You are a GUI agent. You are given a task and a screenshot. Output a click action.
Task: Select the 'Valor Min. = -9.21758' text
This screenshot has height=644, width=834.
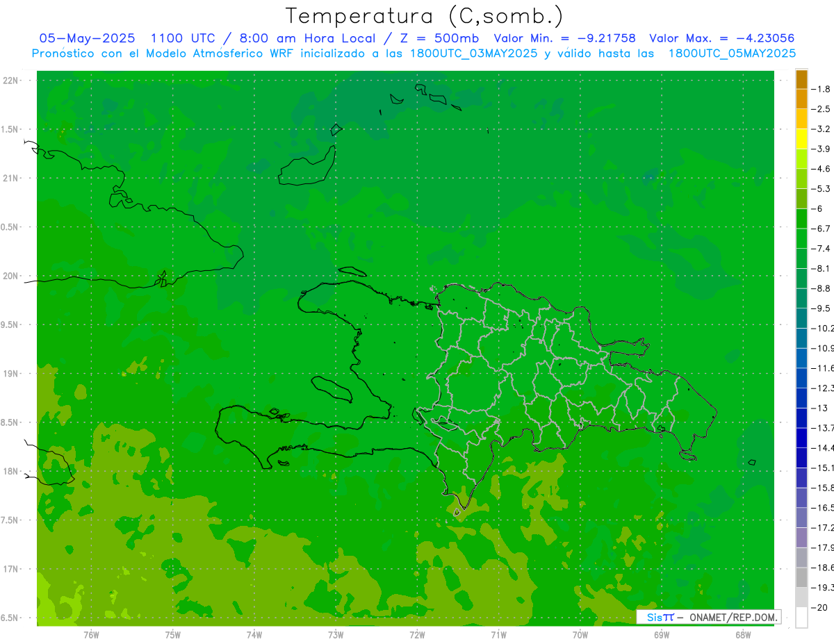pyautogui.click(x=565, y=38)
